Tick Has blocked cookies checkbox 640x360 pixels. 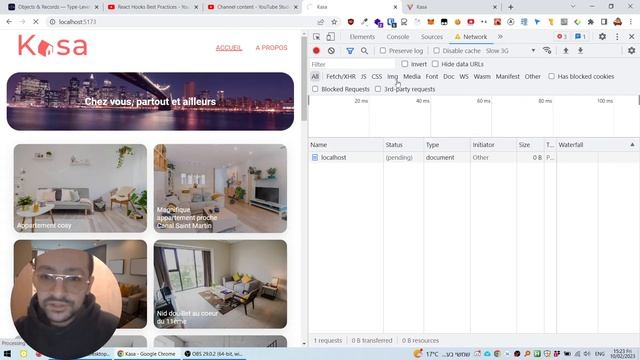551,76
